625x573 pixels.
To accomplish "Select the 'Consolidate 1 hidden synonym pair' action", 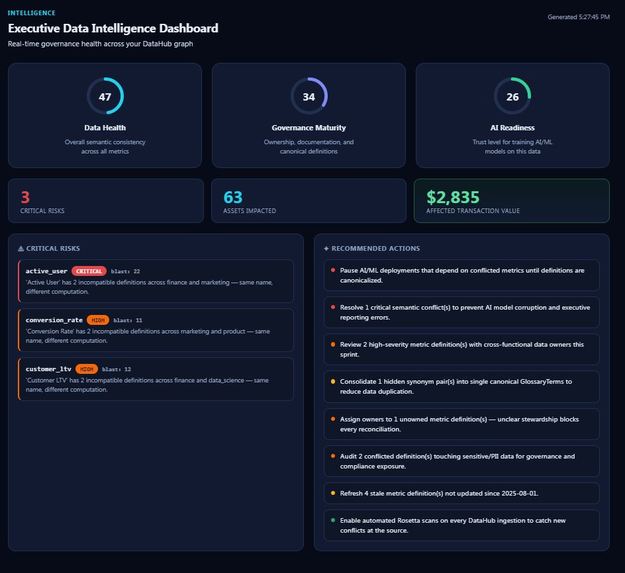I will click(462, 386).
